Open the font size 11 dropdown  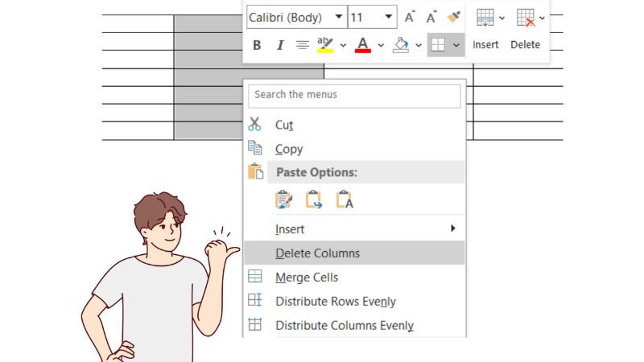[x=389, y=17]
